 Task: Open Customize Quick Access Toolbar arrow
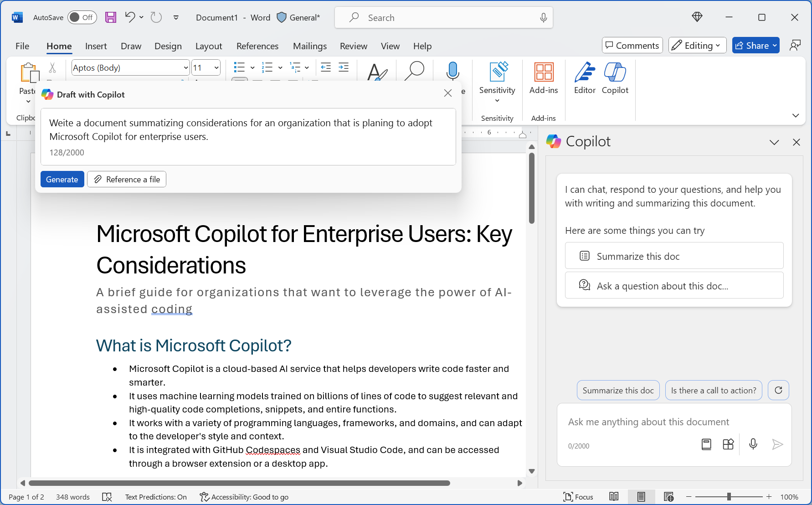pyautogui.click(x=176, y=17)
